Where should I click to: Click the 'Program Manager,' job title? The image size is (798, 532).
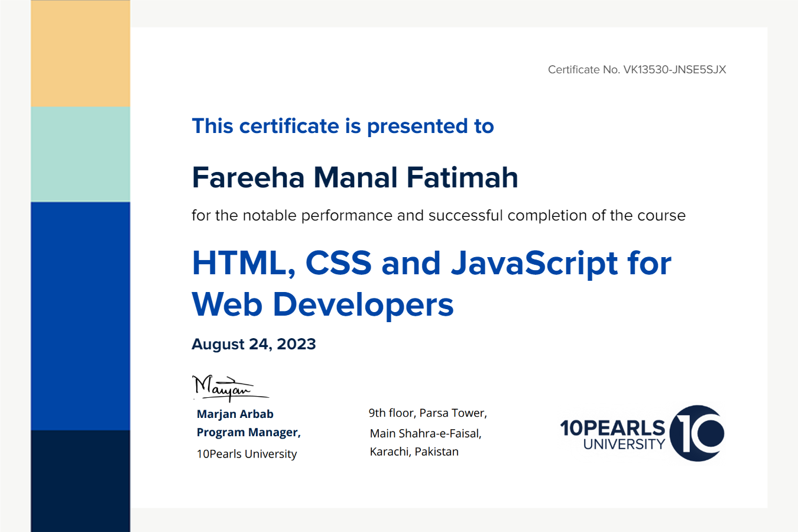click(248, 433)
